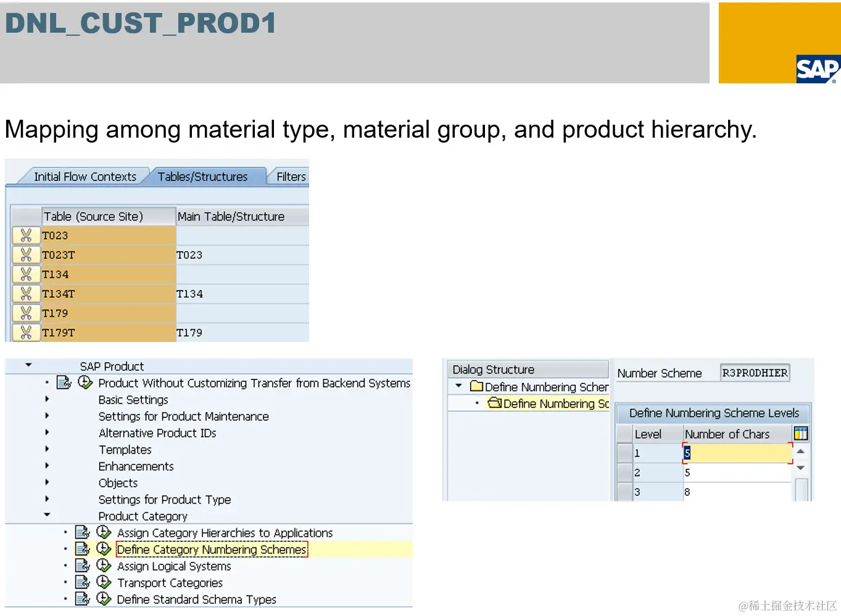The image size is (841, 616).
Task: Expand the Alternative Product IDs node
Action: [47, 432]
